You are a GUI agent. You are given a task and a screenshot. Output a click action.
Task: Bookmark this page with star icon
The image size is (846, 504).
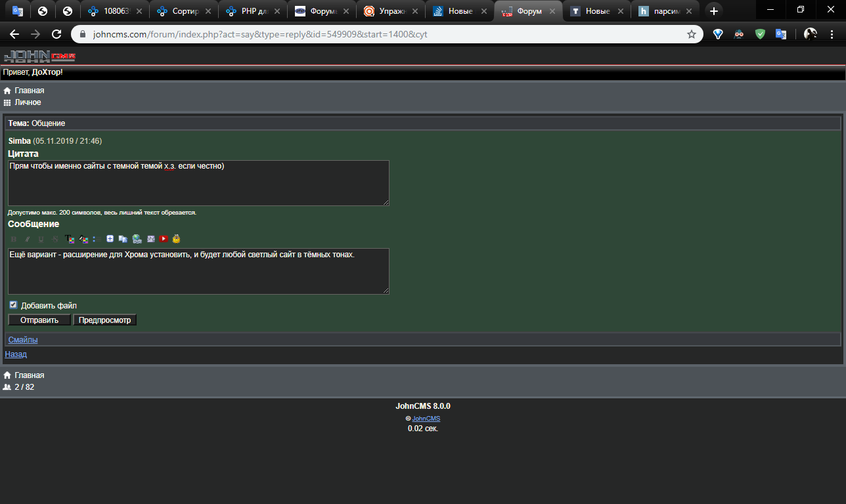click(692, 34)
